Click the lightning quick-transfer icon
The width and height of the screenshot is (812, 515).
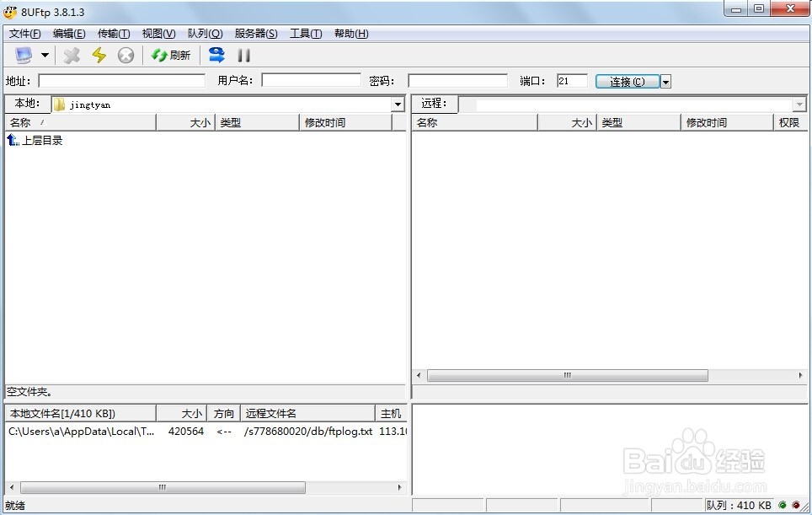99,54
